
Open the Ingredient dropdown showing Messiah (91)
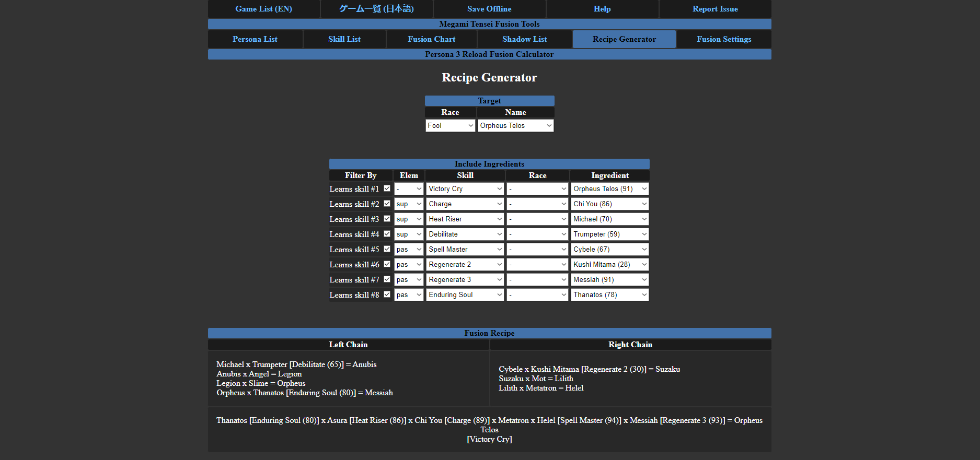[x=610, y=280]
